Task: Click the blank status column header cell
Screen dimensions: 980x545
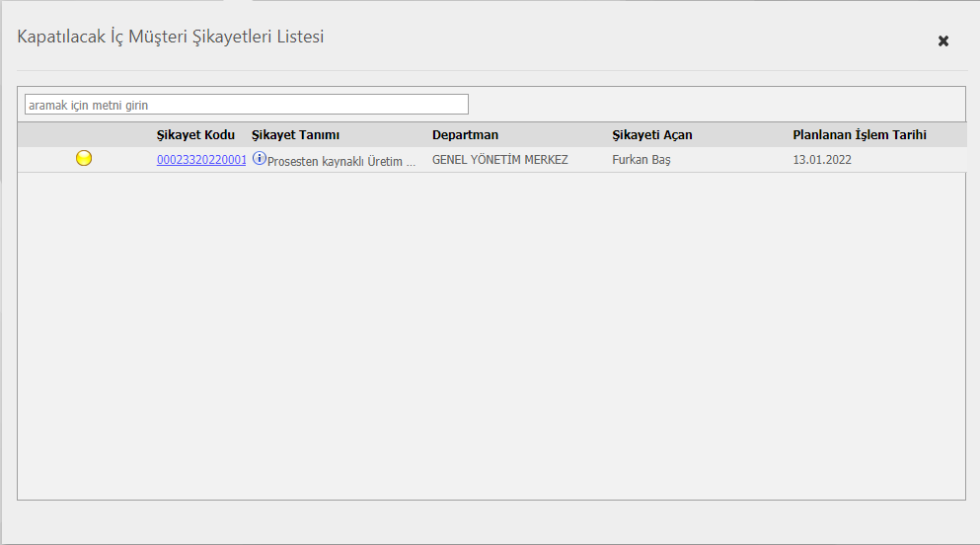Action: tap(87, 135)
